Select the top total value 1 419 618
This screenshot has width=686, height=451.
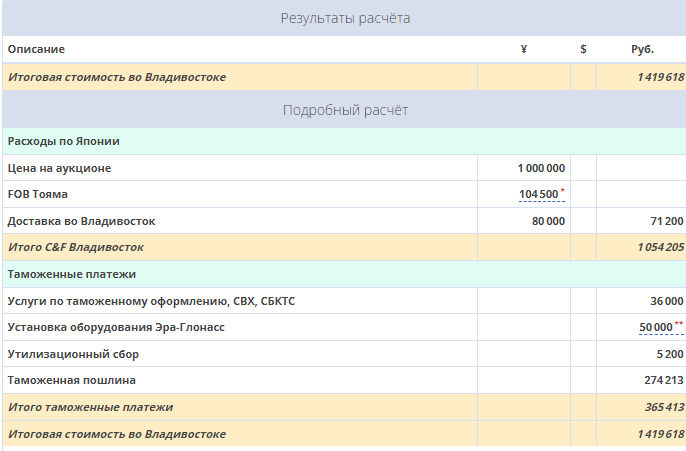pos(661,77)
